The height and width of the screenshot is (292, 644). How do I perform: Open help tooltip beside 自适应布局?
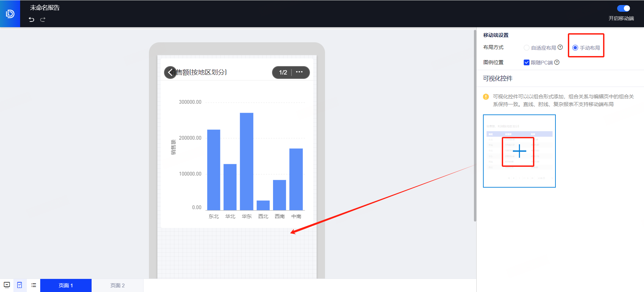[560, 47]
